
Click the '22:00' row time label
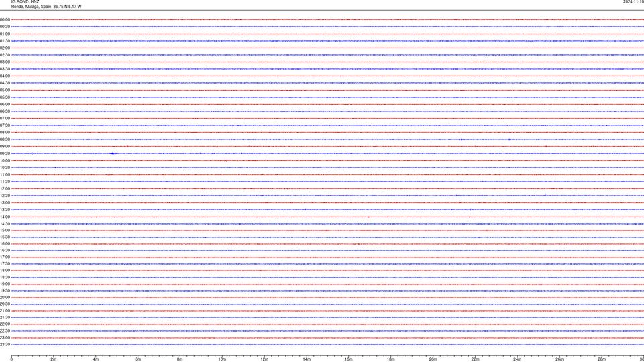(5, 324)
